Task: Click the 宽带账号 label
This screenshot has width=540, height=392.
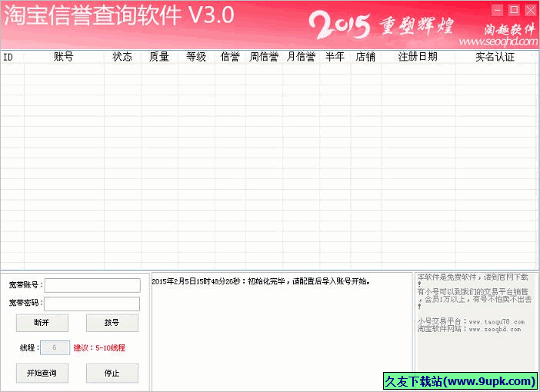Action: pyautogui.click(x=26, y=285)
